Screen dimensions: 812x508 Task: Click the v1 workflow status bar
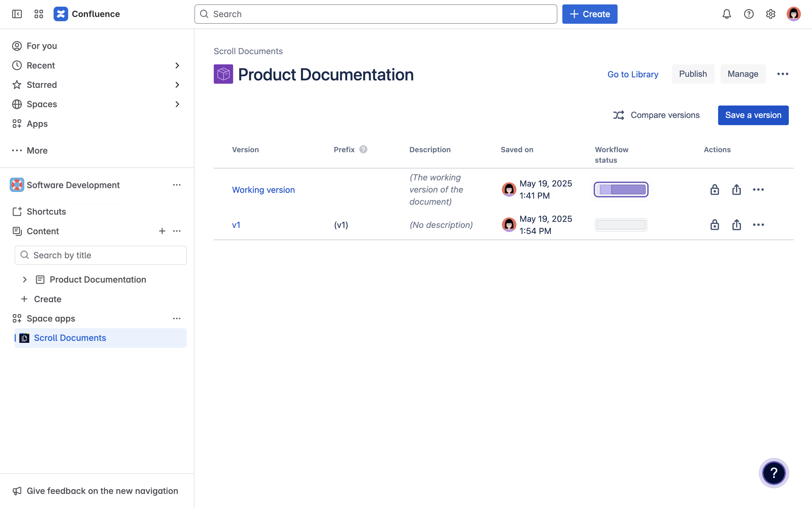point(621,225)
